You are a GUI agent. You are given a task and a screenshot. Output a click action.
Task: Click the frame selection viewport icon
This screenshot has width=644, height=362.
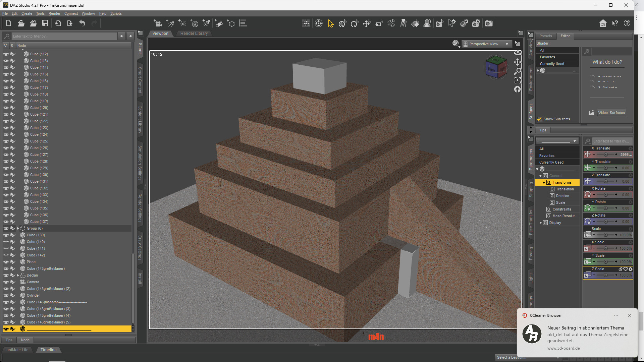pyautogui.click(x=518, y=80)
